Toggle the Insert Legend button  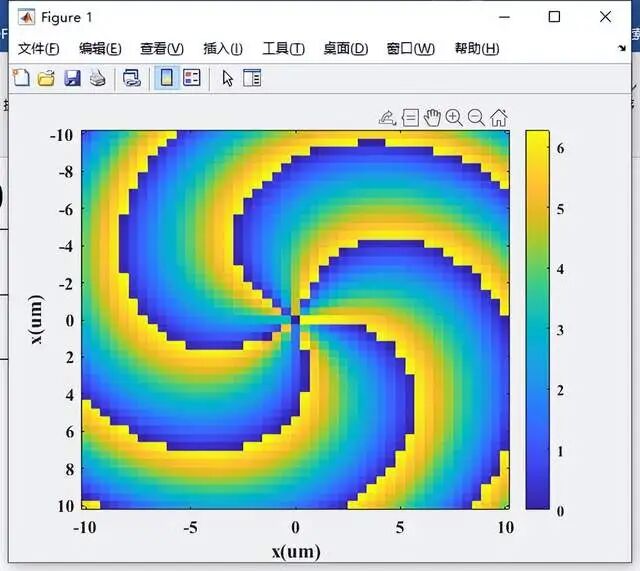[191, 78]
